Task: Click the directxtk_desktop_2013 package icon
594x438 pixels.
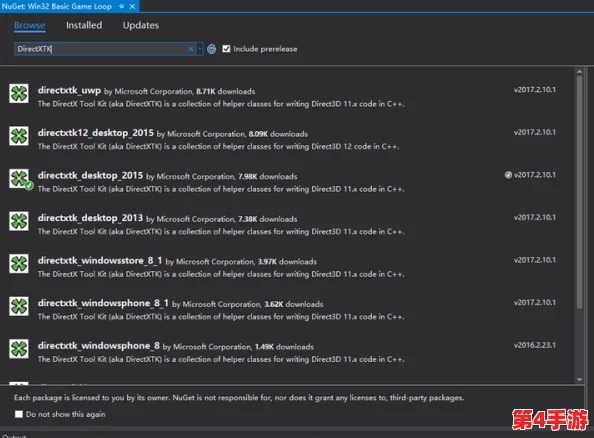Action: (19, 221)
